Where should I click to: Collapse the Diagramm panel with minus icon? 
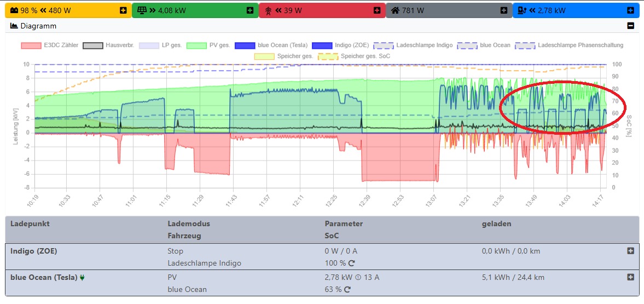(x=630, y=26)
